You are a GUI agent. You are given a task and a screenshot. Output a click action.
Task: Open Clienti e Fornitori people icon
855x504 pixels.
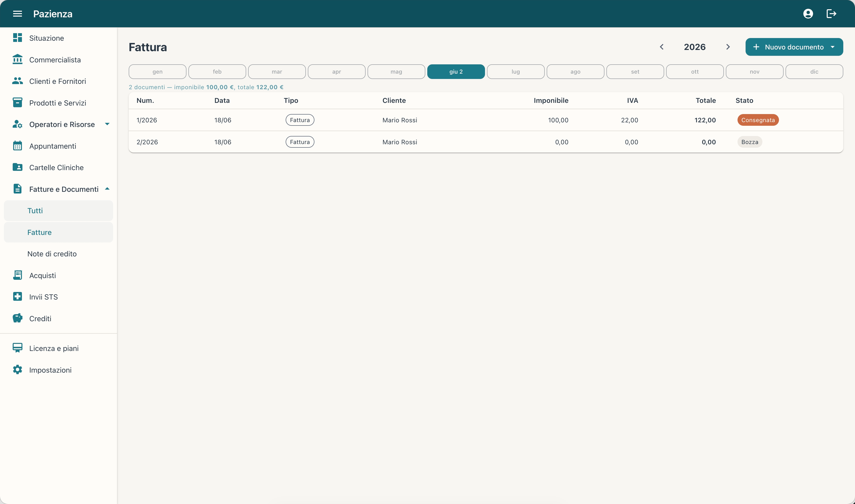coord(17,81)
